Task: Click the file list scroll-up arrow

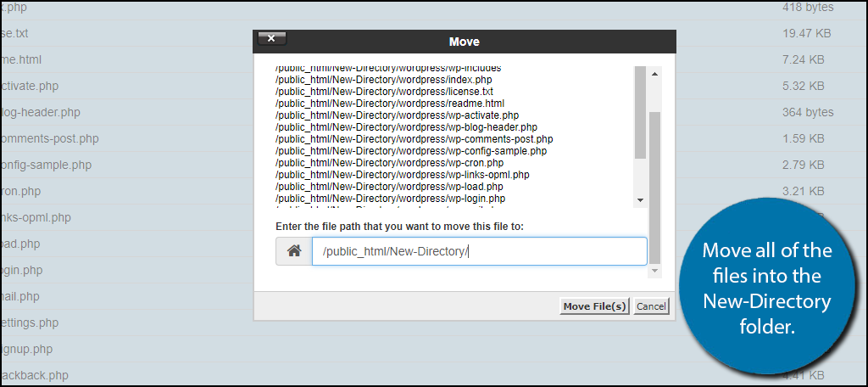Action: 654,74
